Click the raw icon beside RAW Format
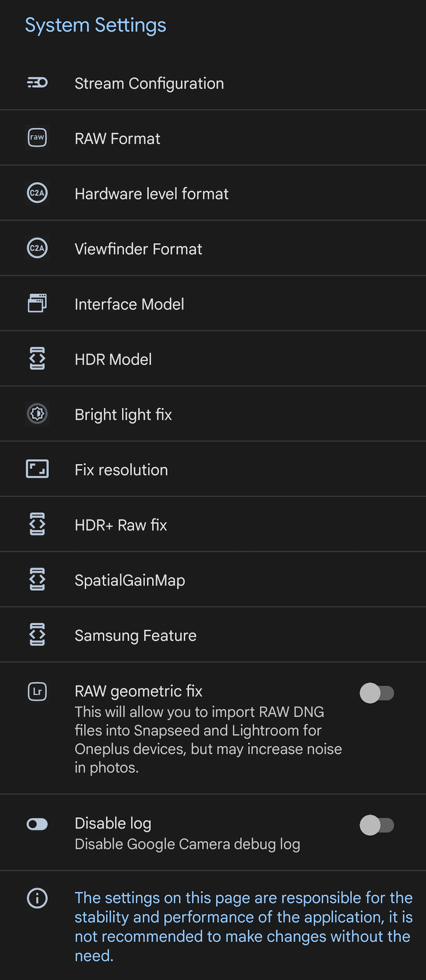The height and width of the screenshot is (980, 426). point(37,137)
